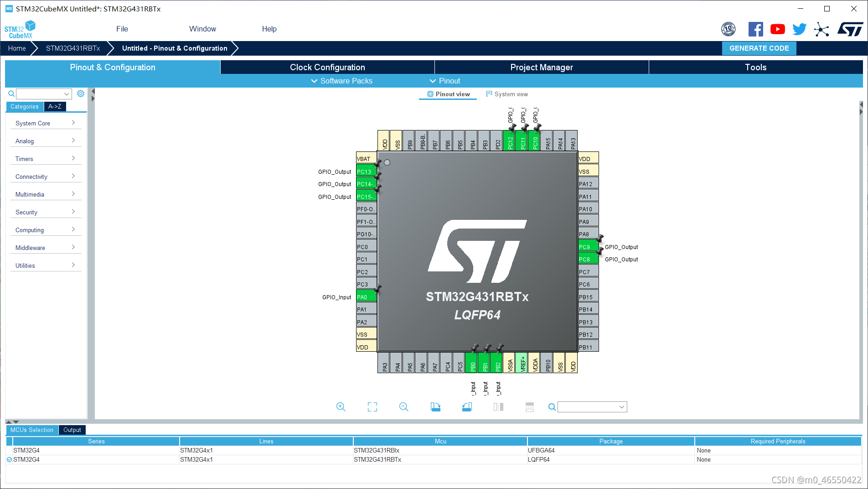Select the green PC9 pin

(589, 247)
